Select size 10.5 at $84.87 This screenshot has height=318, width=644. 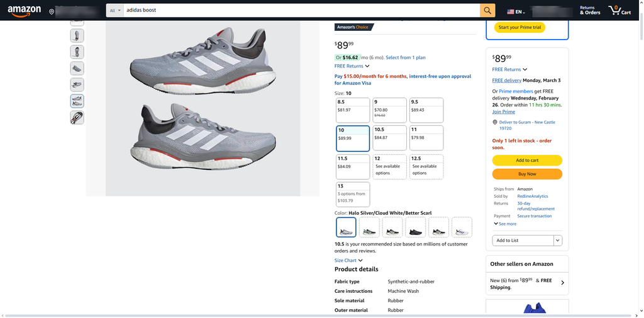point(389,139)
